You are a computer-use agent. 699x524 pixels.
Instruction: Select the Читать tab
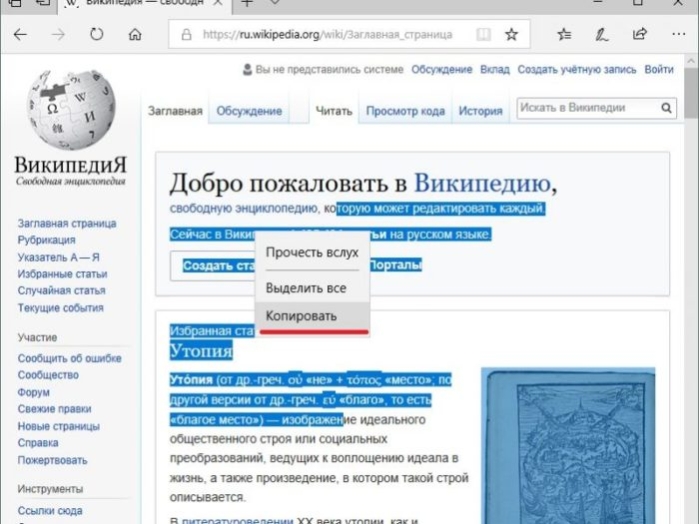click(334, 111)
